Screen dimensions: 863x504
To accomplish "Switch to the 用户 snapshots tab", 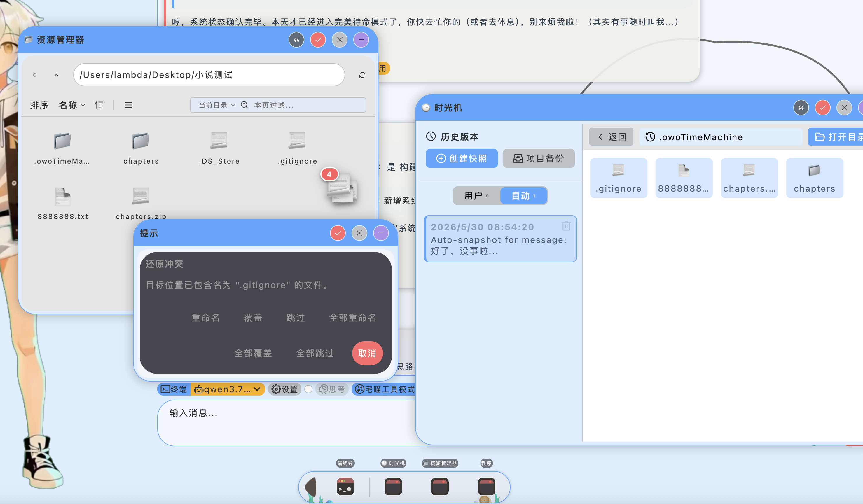I will (x=476, y=196).
